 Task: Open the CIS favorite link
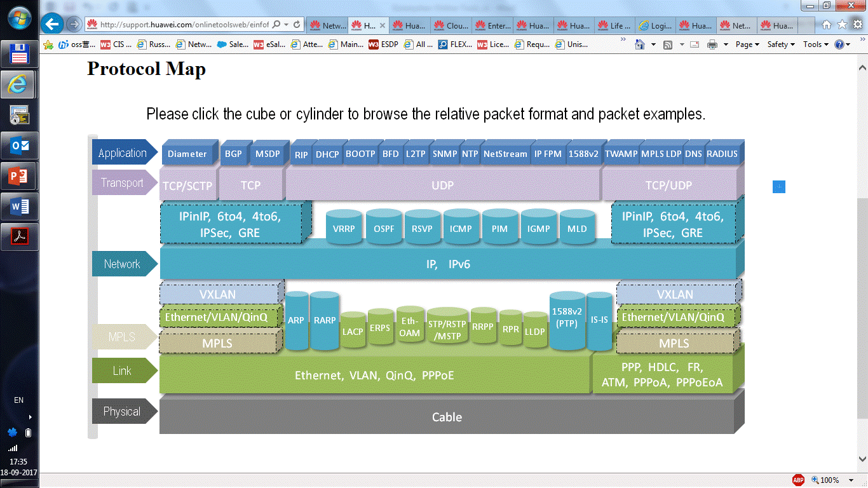[x=116, y=44]
